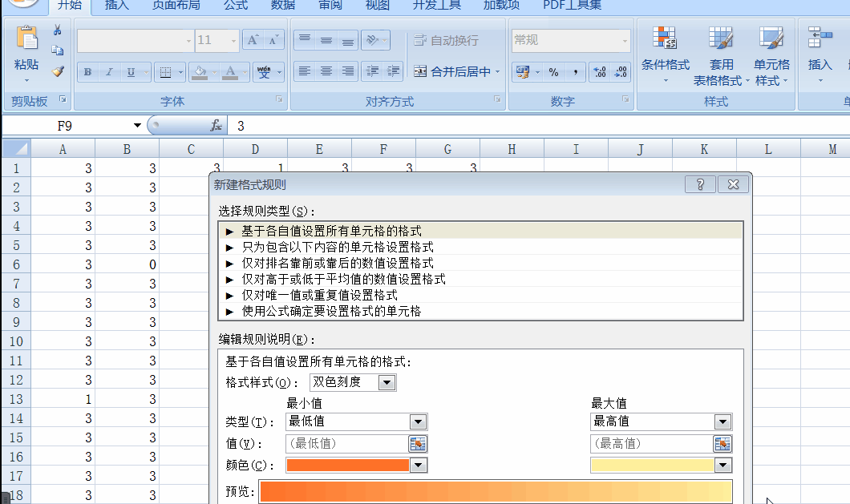
Task: Select rule 仅对排名靠前或靠后的数值设置格式
Action: (480, 264)
